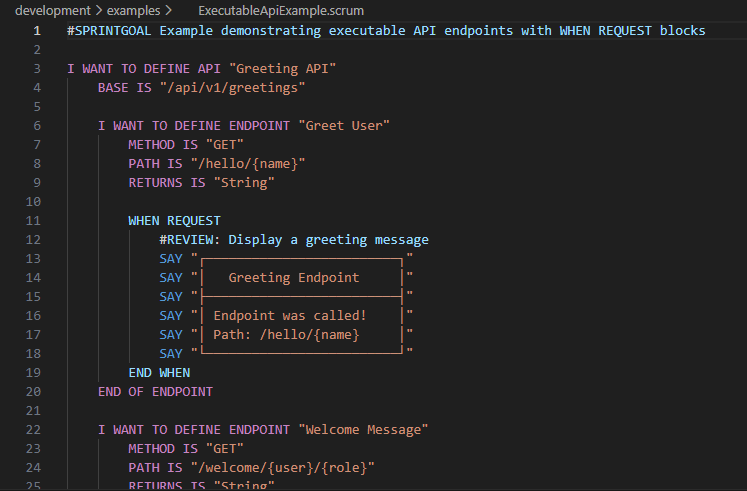Click line number 11 in the gutter
This screenshot has width=747, height=491.
pos(34,220)
